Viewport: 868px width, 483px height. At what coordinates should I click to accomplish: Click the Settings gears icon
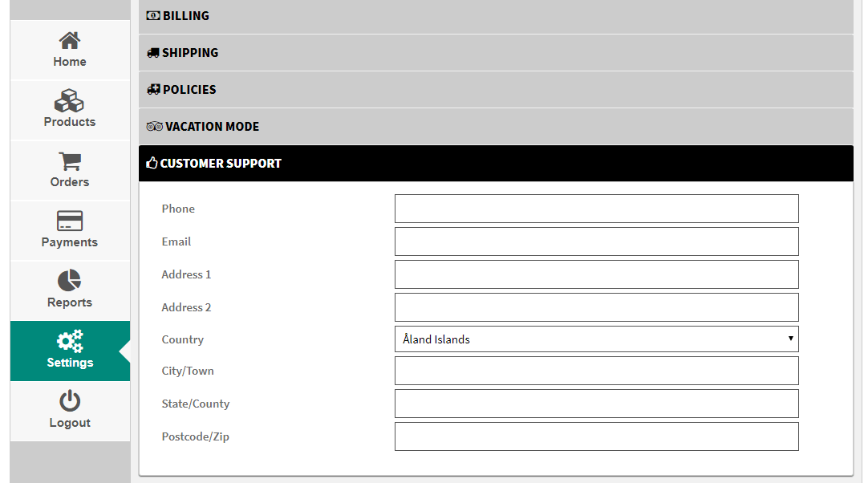70,342
